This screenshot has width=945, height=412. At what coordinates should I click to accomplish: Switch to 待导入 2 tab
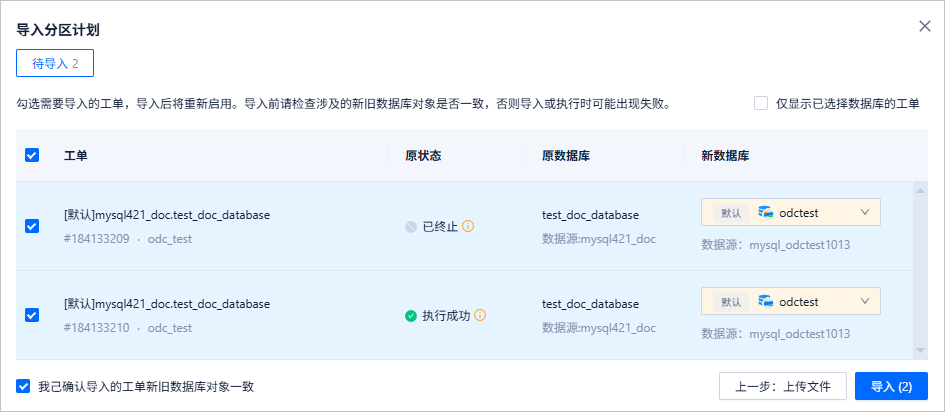click(55, 63)
